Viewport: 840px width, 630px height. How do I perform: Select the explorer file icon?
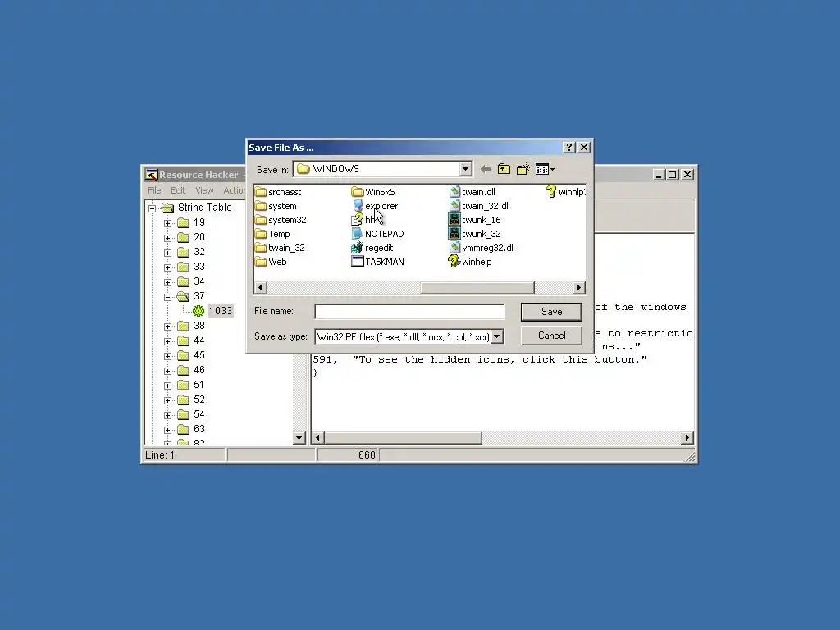358,206
